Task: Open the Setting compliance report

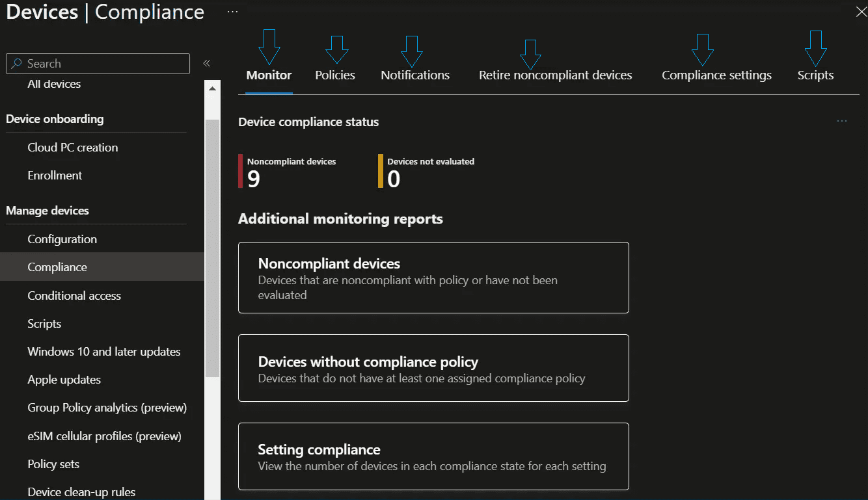Action: pos(433,456)
